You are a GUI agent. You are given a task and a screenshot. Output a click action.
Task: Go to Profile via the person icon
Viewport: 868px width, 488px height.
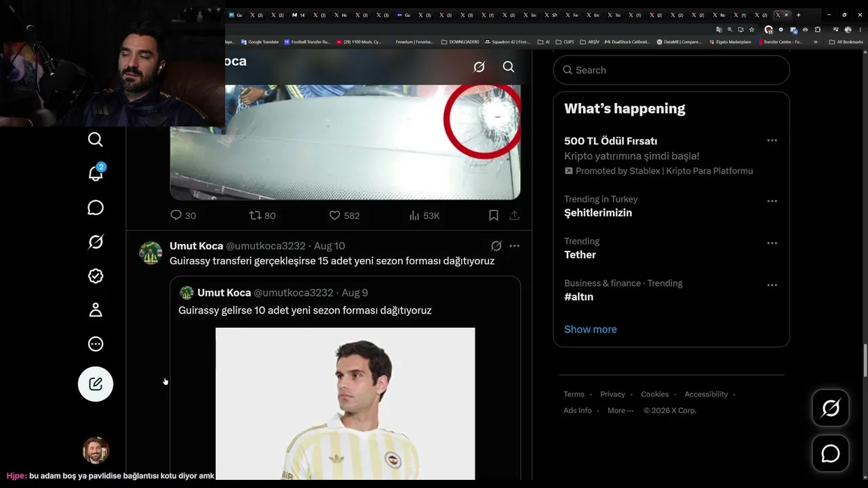pos(96,310)
